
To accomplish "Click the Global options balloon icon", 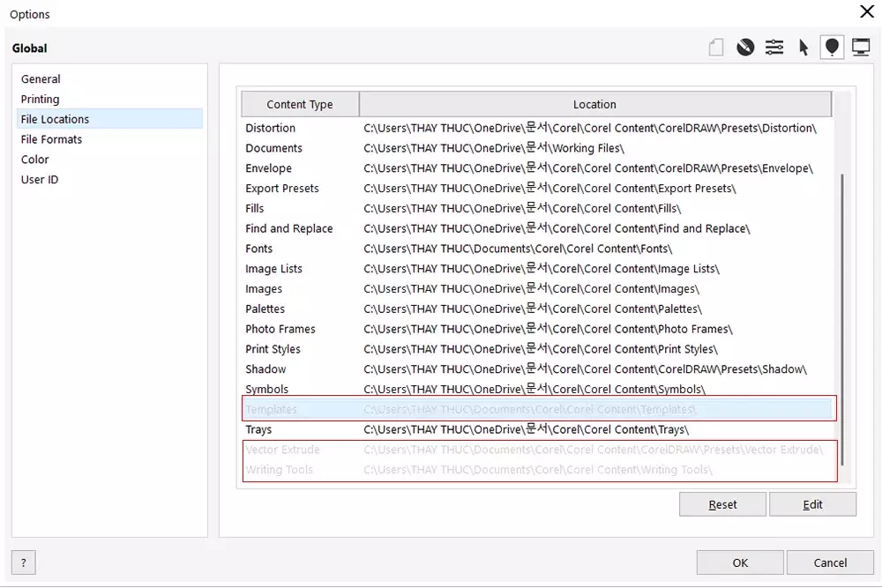I will point(831,48).
